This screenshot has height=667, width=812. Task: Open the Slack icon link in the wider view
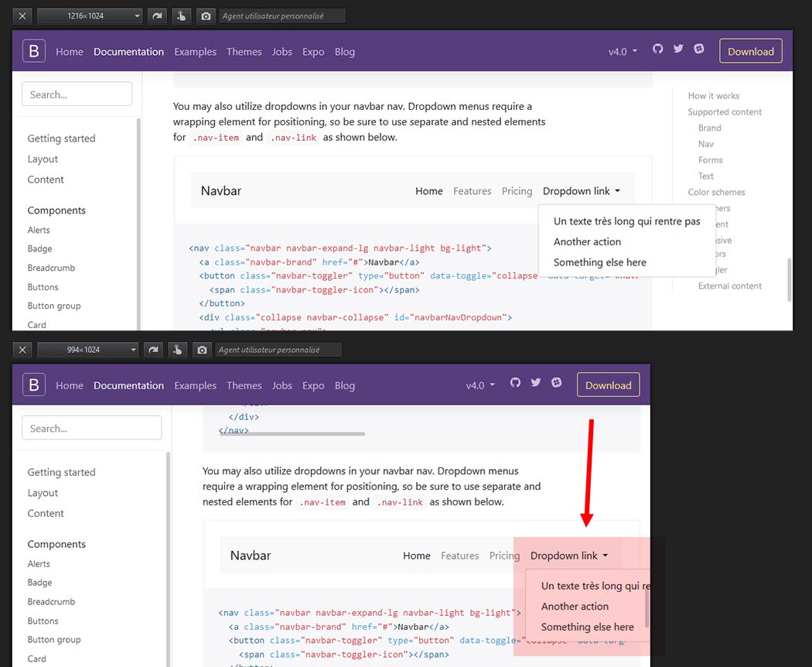pos(699,49)
